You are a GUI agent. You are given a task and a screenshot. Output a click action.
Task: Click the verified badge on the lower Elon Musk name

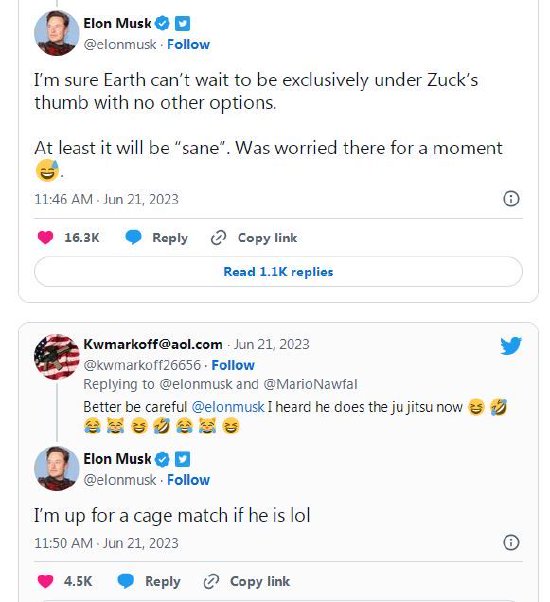(x=162, y=459)
